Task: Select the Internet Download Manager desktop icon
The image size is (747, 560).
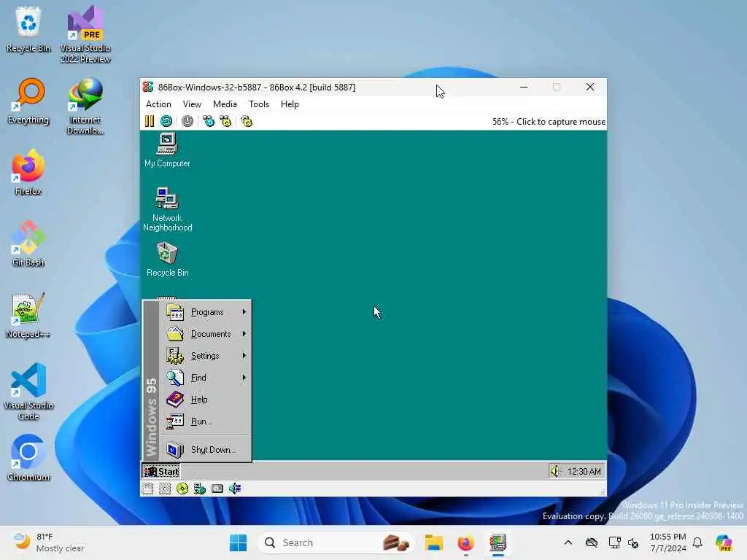Action: click(x=85, y=106)
